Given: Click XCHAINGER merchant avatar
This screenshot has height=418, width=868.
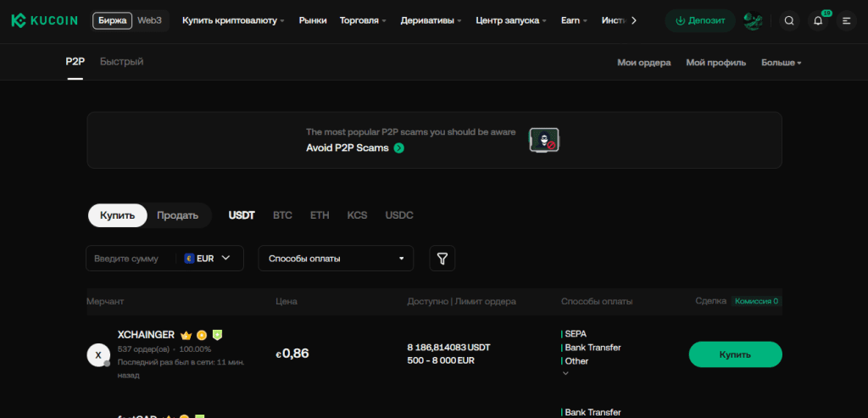Looking at the screenshot, I should [x=98, y=355].
